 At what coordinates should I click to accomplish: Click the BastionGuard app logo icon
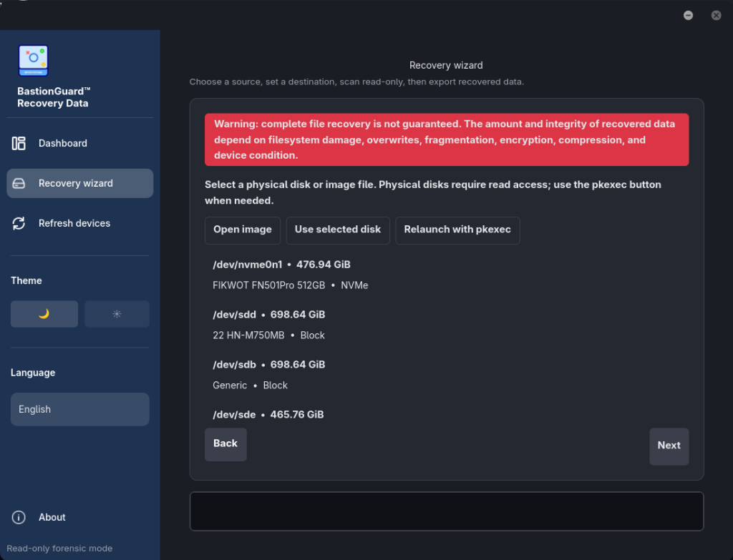click(x=33, y=60)
